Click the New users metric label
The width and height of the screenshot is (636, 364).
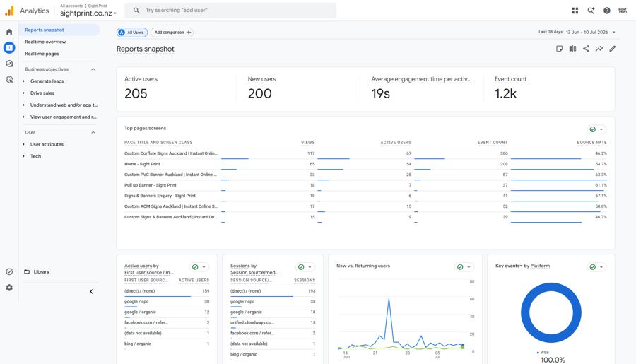tap(261, 79)
